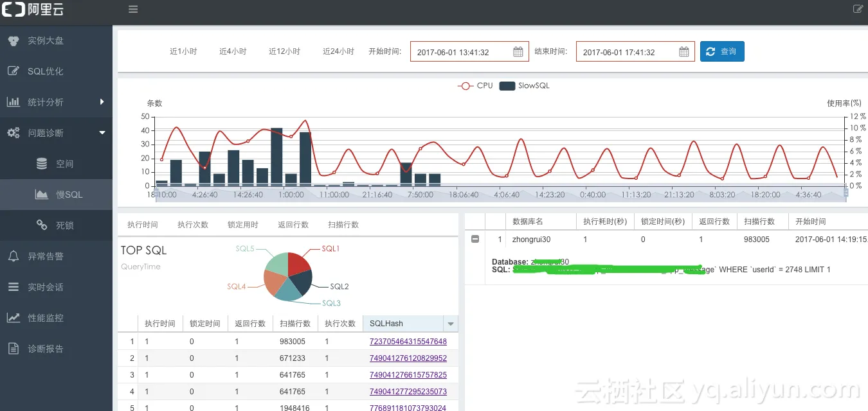Toggle CPU series in chart legend
This screenshot has height=411, width=868.
(475, 85)
